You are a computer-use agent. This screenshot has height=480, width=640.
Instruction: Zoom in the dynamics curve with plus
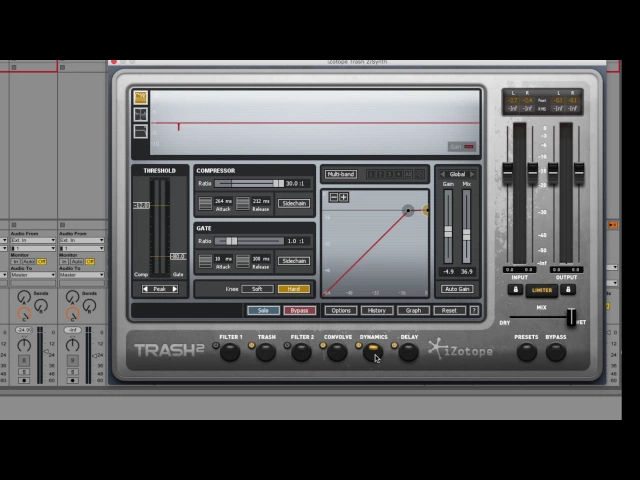(344, 198)
